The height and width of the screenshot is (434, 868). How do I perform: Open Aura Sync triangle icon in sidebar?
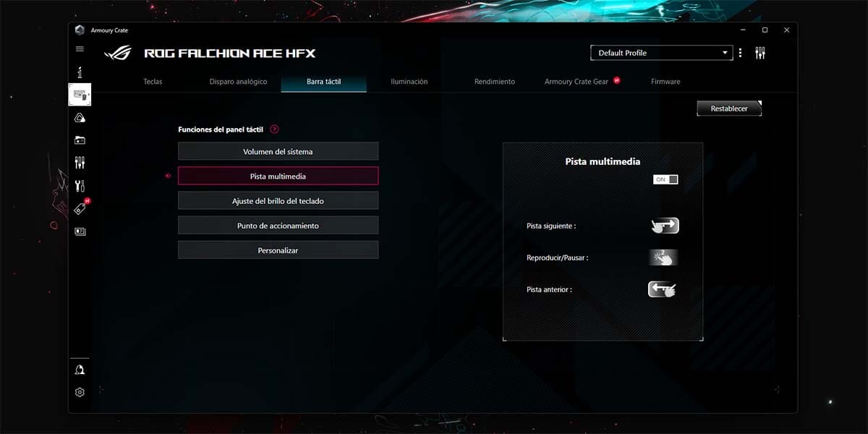[x=80, y=118]
